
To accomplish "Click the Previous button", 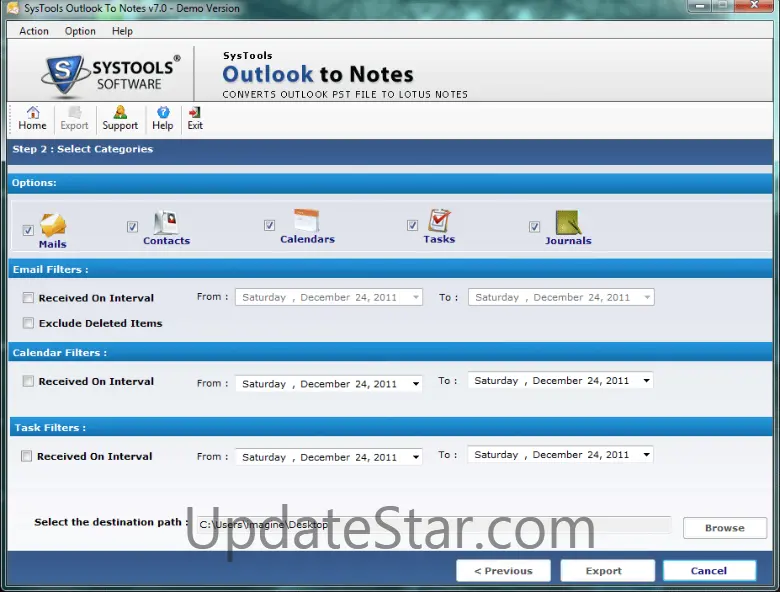I will tap(503, 571).
